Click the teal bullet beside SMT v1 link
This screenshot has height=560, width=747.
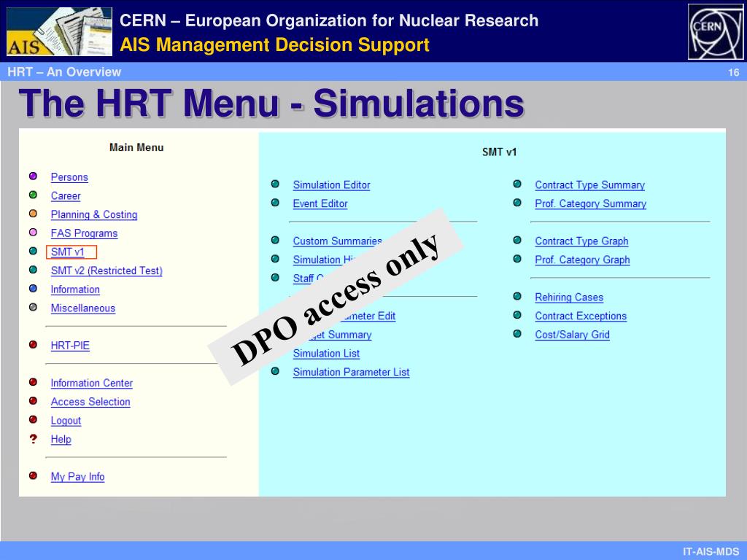coord(33,251)
